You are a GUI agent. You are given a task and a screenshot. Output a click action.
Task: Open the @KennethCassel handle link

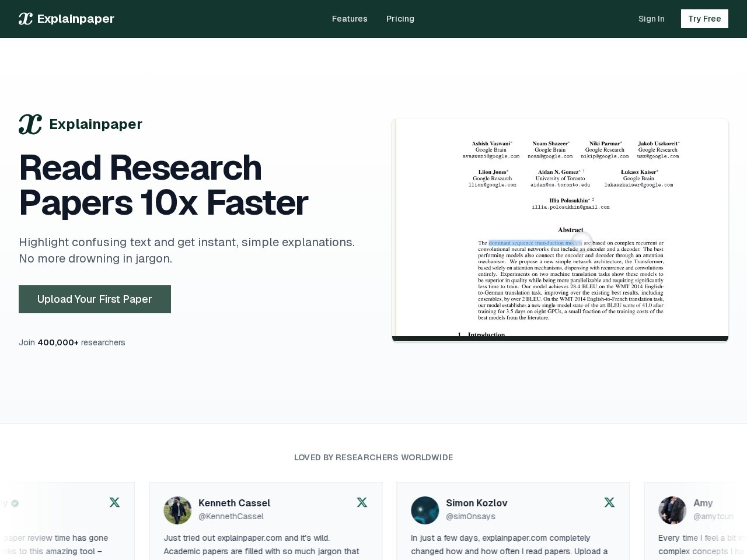pos(231,516)
